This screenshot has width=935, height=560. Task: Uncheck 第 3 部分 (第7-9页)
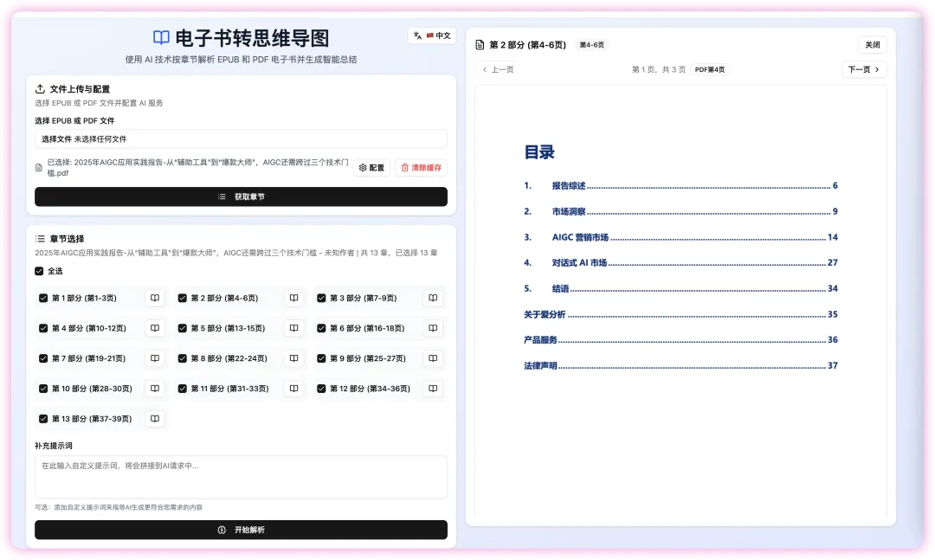321,299
